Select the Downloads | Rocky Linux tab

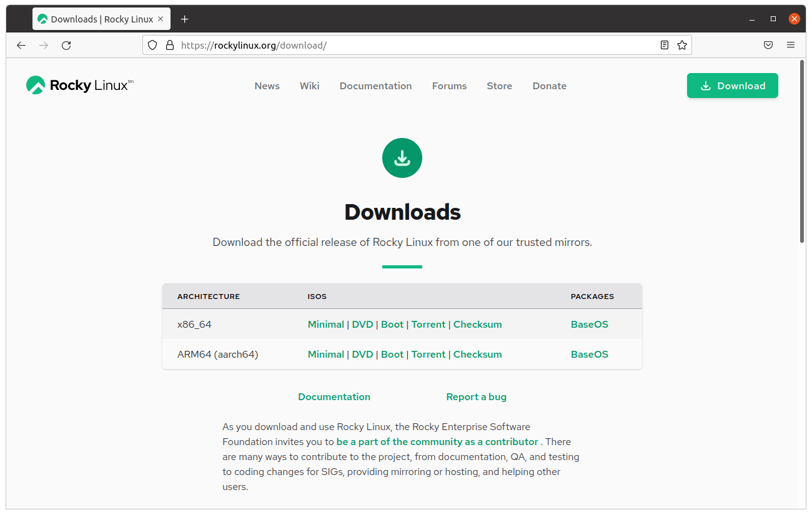click(101, 19)
